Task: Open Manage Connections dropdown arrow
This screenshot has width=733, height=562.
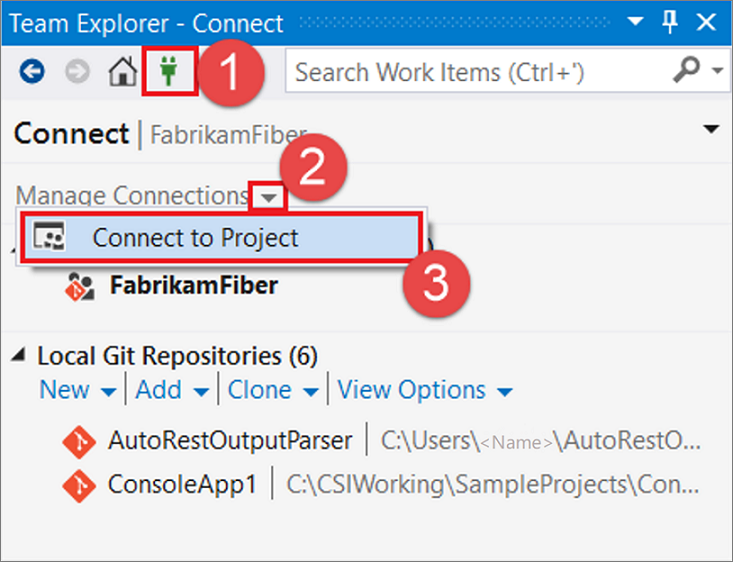Action: (x=268, y=197)
